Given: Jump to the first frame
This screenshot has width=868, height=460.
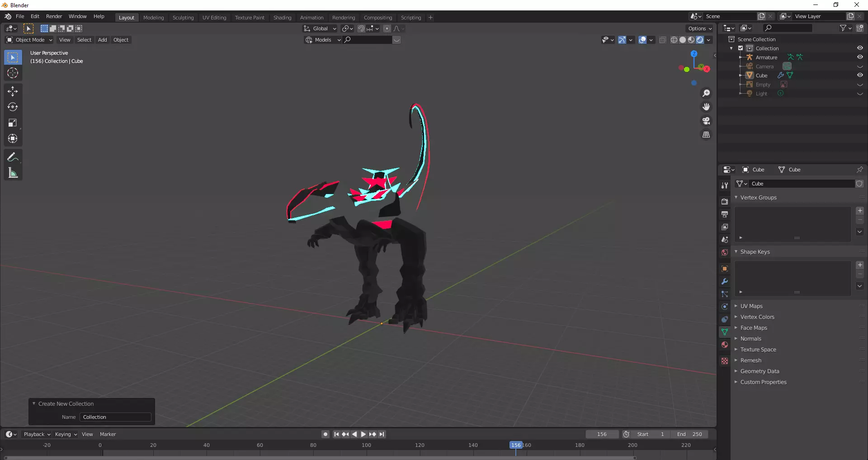Looking at the screenshot, I should click(336, 434).
